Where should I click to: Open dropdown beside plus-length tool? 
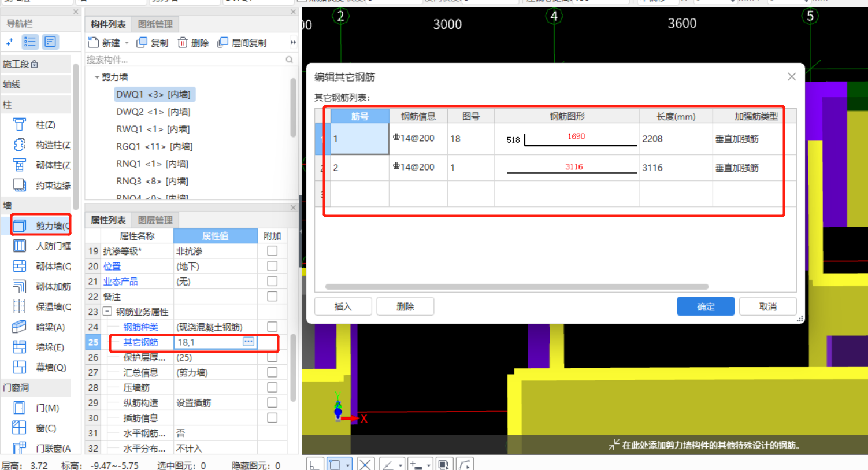429,465
